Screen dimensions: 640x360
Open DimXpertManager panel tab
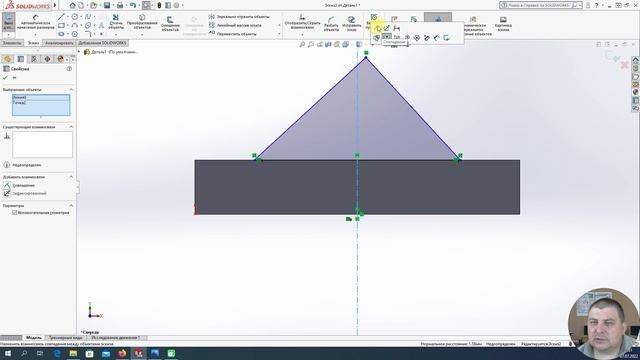coord(47,59)
